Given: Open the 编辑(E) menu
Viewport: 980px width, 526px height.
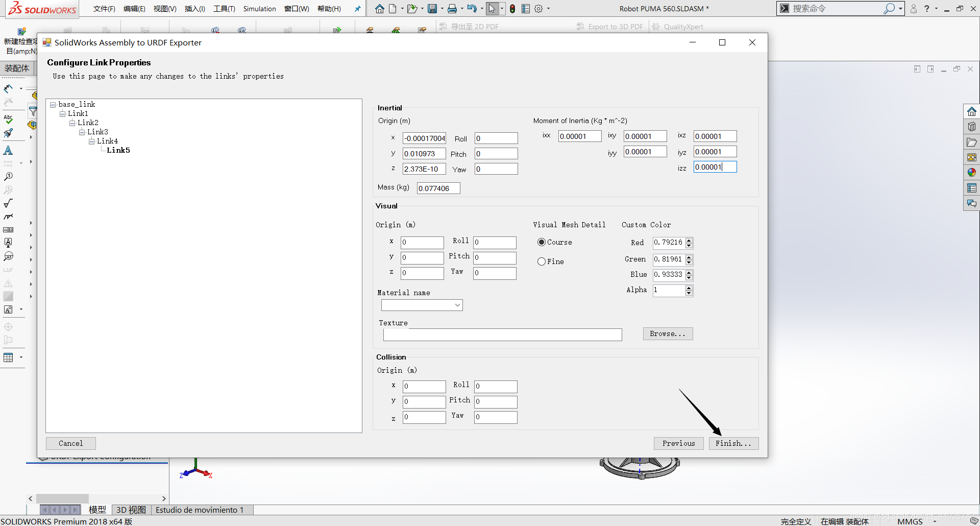Looking at the screenshot, I should click(x=134, y=9).
